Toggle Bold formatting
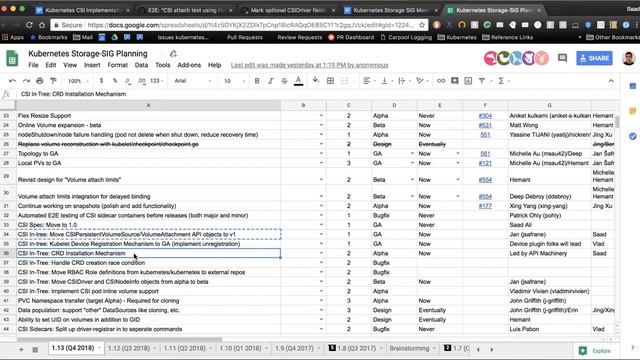 pyautogui.click(x=257, y=81)
